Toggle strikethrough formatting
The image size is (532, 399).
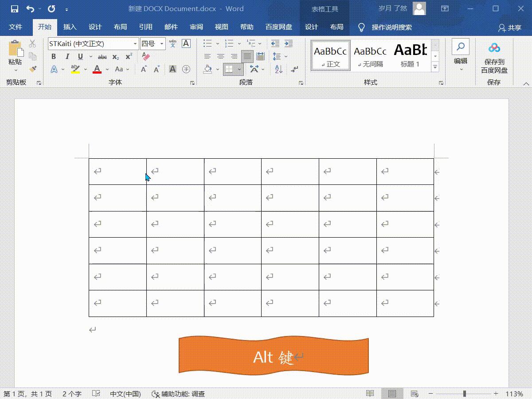102,57
